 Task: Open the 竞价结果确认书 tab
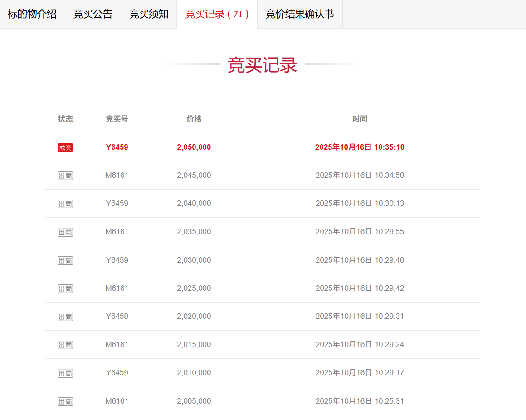coord(300,14)
